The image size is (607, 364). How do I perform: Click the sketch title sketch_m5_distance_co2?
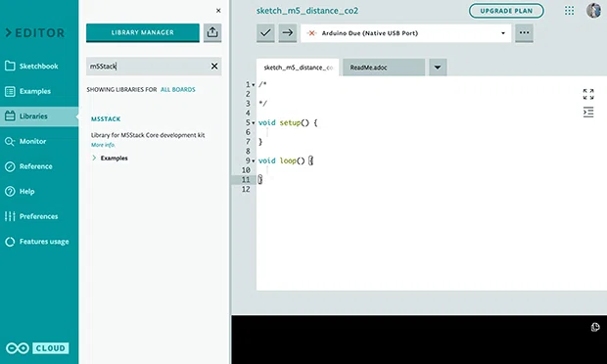(307, 11)
